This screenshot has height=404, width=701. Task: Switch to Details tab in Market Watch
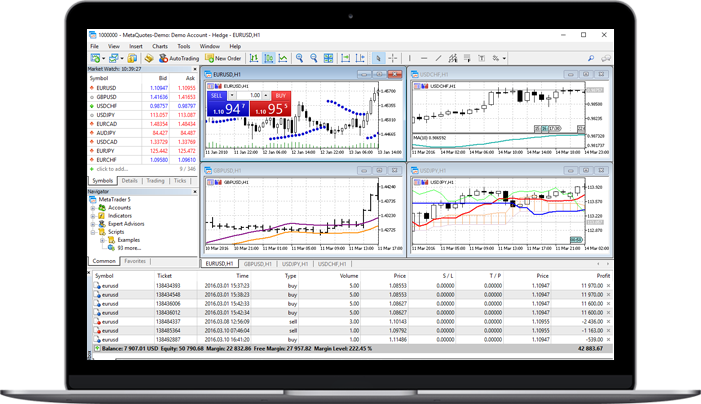(x=130, y=181)
